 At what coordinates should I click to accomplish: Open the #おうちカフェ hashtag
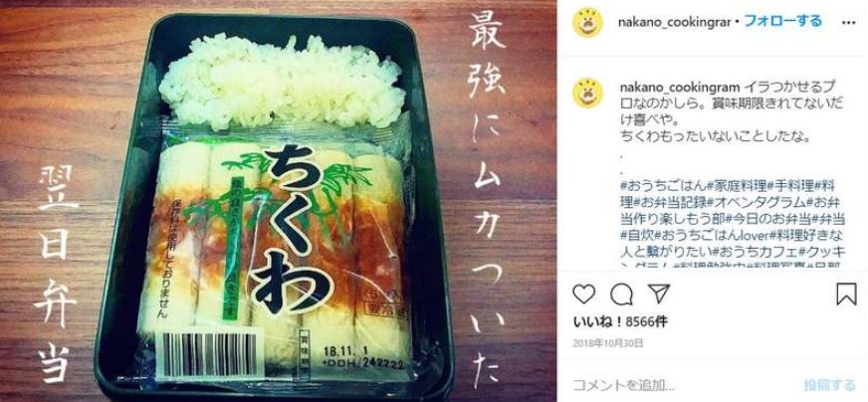756,251
